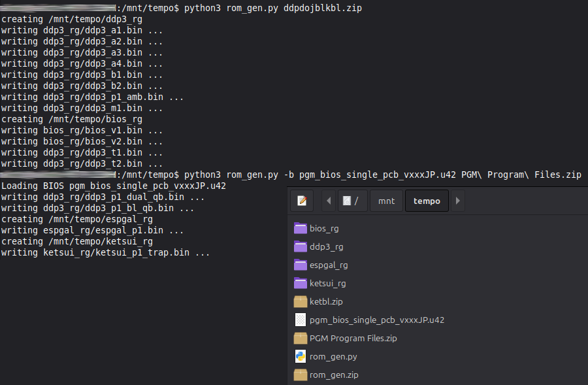Image resolution: width=588 pixels, height=385 pixels.
Task: Navigate to mnt in path bar
Action: click(x=387, y=201)
